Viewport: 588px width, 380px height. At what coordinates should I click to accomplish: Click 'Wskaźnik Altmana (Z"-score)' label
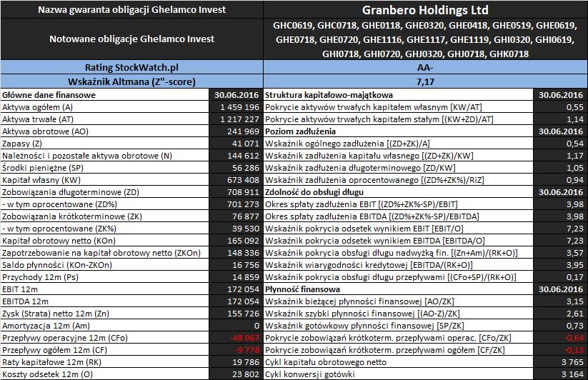(132, 81)
